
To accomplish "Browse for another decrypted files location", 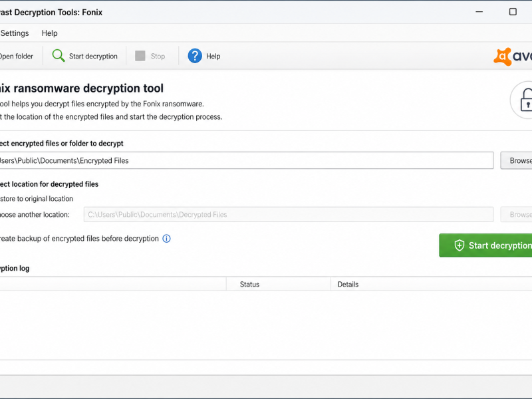I will pyautogui.click(x=517, y=214).
